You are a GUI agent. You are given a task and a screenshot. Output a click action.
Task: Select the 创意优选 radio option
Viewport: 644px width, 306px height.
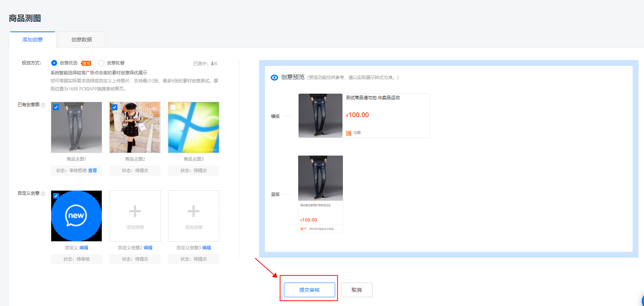[x=54, y=63]
